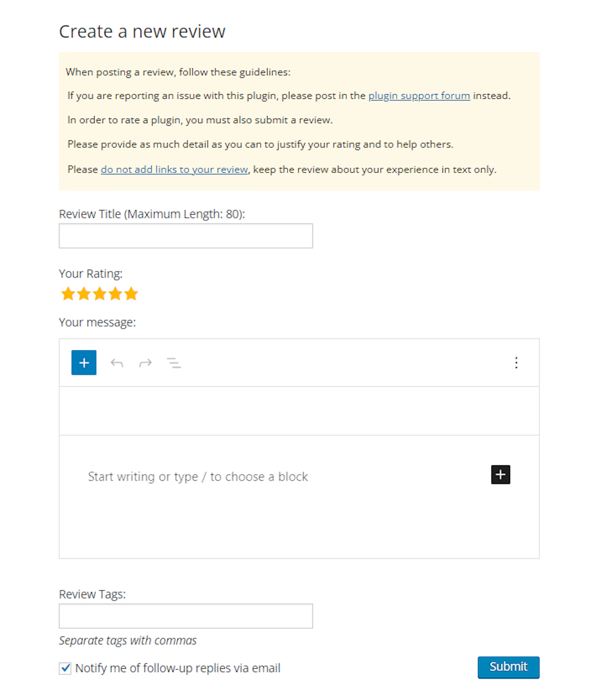Viewport: 591px width, 700px height.
Task: Set rating to one star
Action: tap(68, 294)
